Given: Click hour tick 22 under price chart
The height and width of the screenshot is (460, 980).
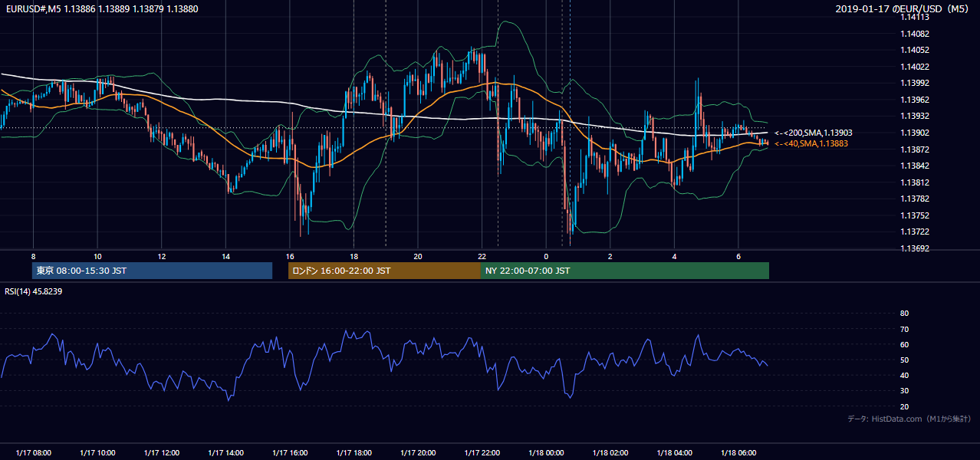Looking at the screenshot, I should point(482,256).
